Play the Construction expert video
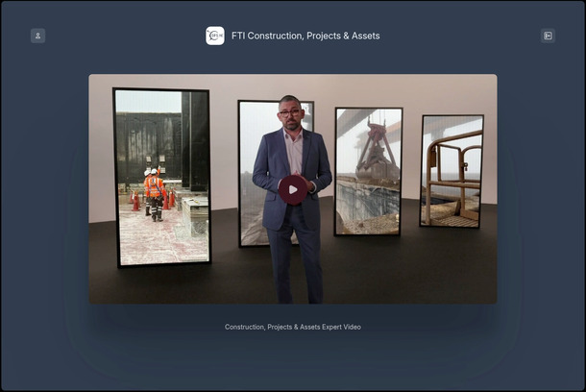 293,190
